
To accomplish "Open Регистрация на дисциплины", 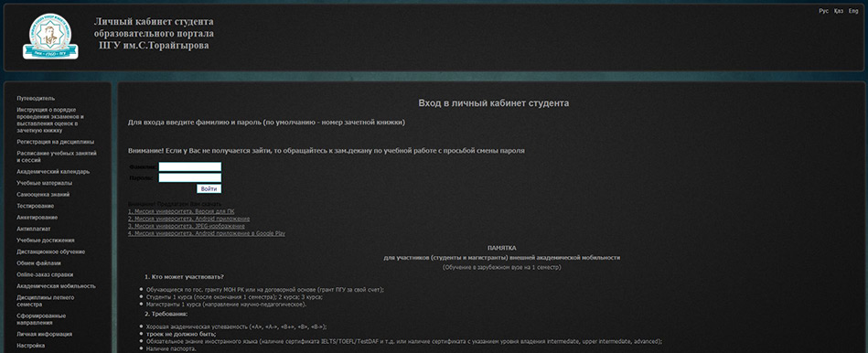I will pyautogui.click(x=56, y=142).
